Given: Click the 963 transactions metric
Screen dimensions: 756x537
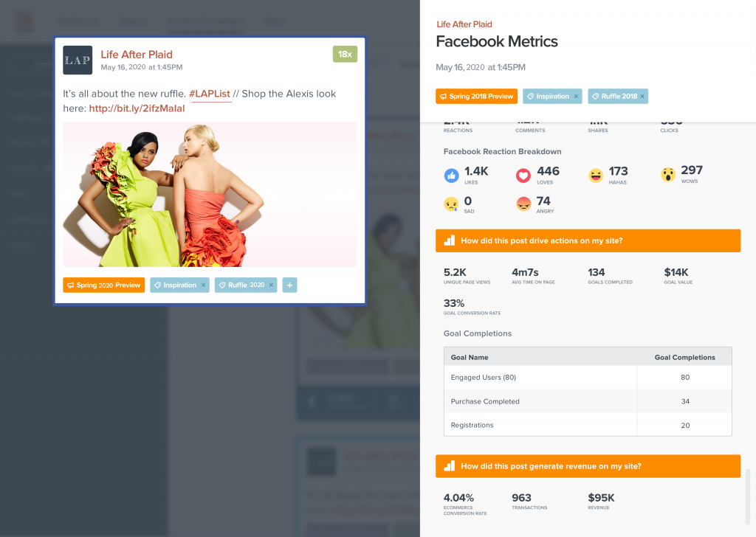Looking at the screenshot, I should coord(529,502).
